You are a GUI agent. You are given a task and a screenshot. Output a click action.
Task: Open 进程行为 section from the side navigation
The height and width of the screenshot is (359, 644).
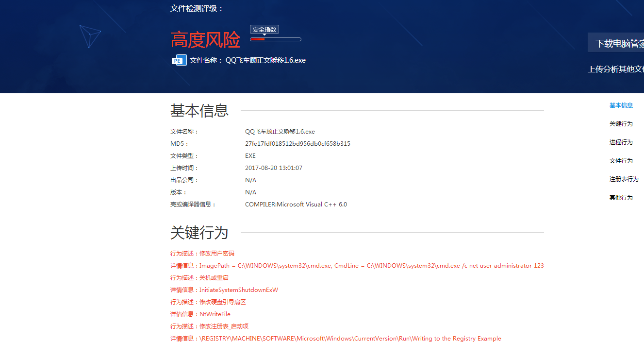click(621, 142)
